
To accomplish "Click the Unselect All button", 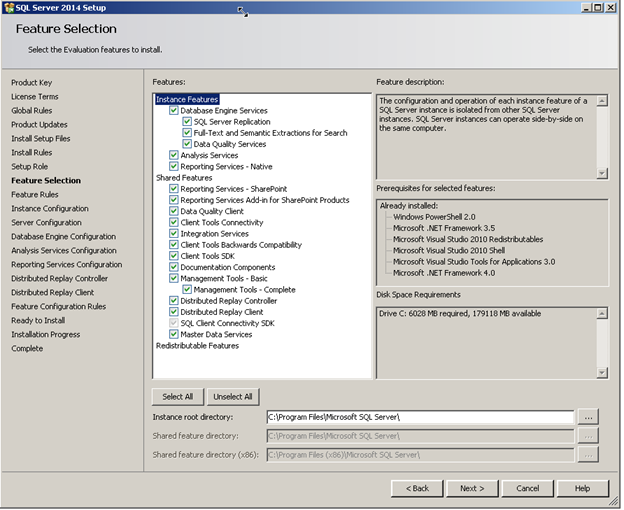I will tap(233, 397).
